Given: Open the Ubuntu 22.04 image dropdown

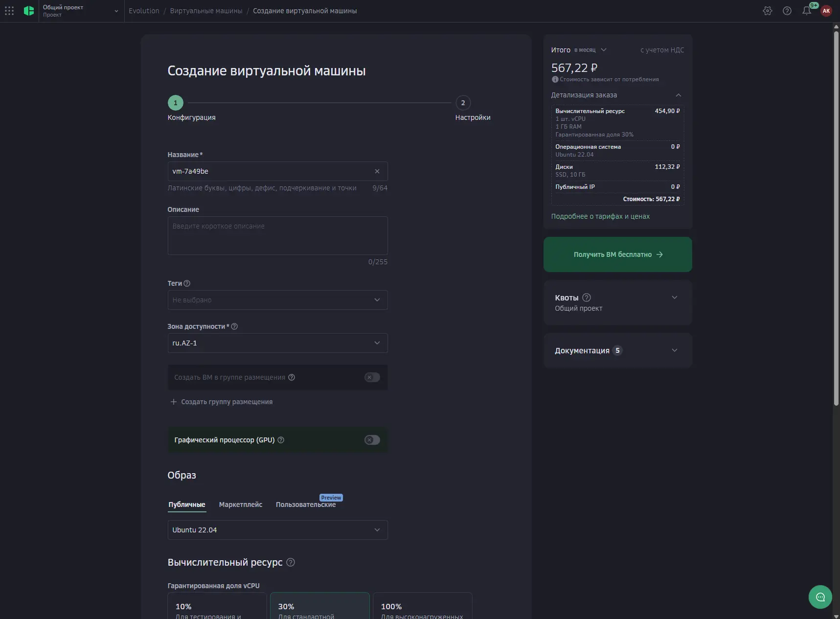Looking at the screenshot, I should coord(277,530).
